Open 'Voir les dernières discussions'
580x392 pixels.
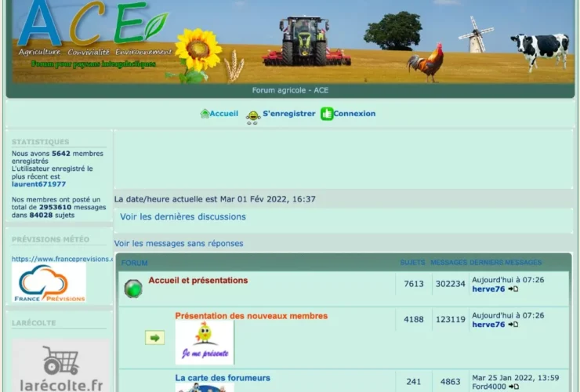click(183, 217)
